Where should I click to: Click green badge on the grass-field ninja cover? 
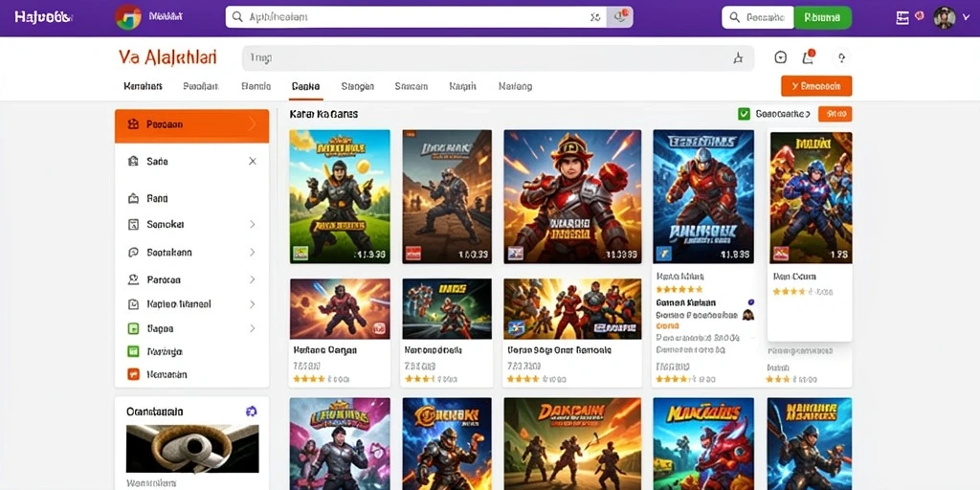tap(301, 253)
